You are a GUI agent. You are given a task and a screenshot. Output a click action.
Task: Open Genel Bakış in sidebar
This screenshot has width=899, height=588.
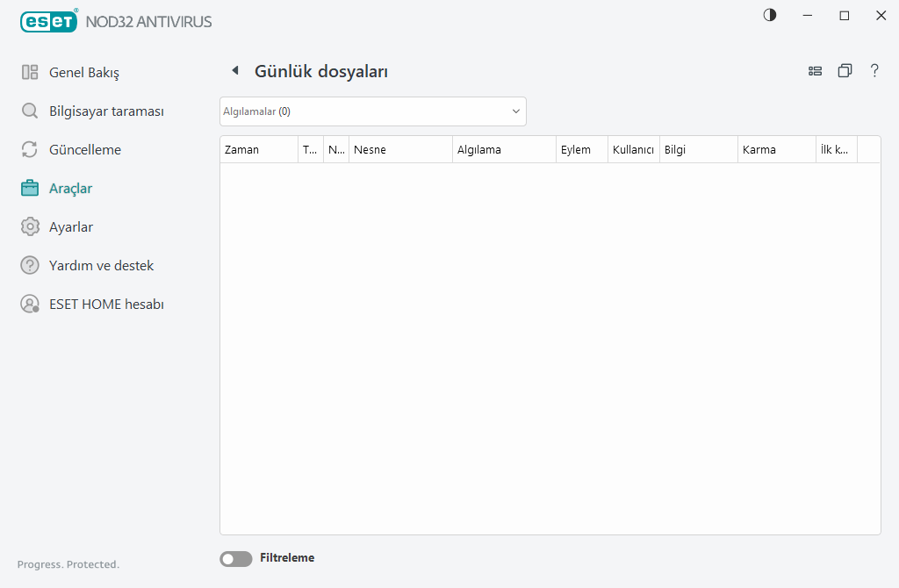[83, 73]
